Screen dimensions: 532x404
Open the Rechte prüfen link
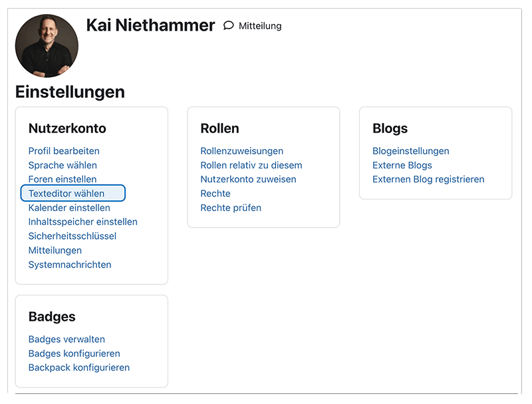231,208
